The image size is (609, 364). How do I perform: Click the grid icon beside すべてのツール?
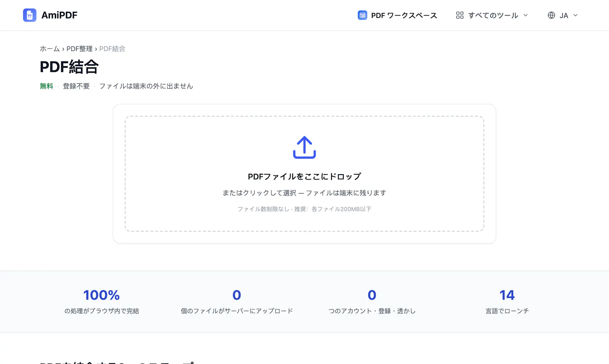tap(460, 15)
